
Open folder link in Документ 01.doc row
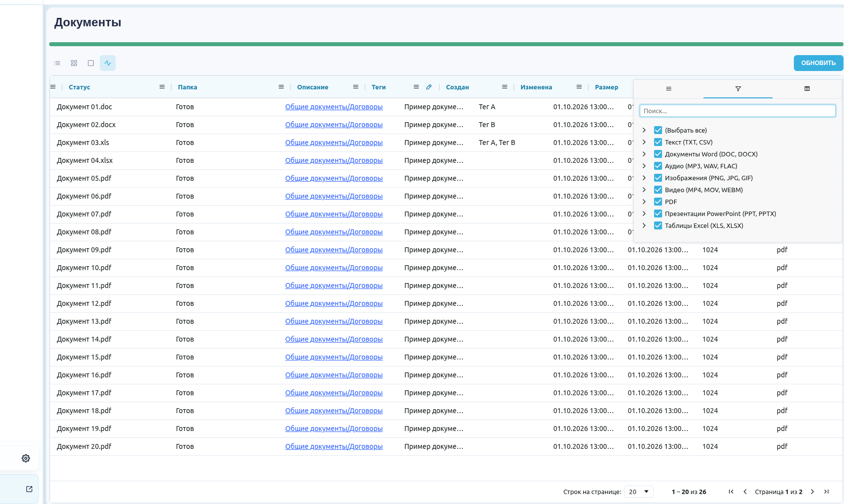[334, 107]
